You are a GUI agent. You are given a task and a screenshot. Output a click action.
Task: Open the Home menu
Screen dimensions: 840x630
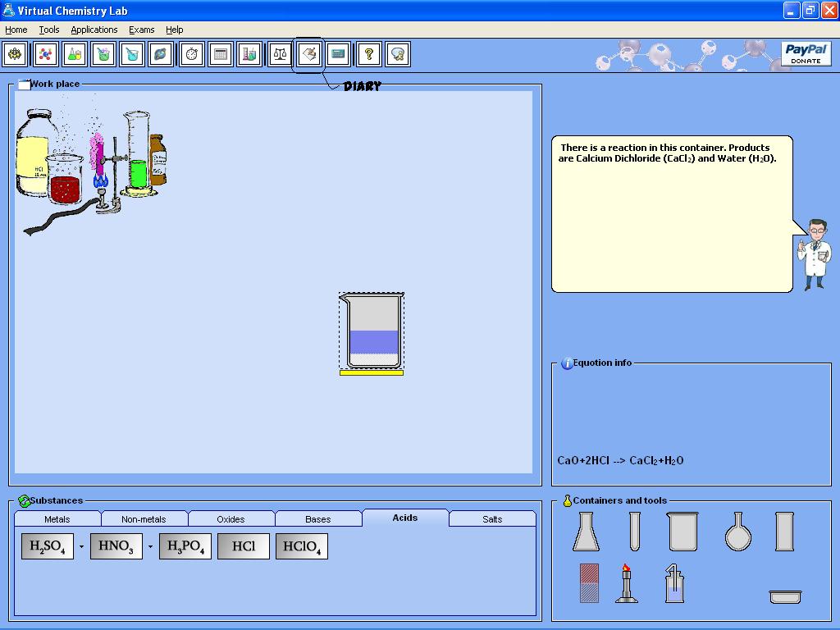coord(16,30)
